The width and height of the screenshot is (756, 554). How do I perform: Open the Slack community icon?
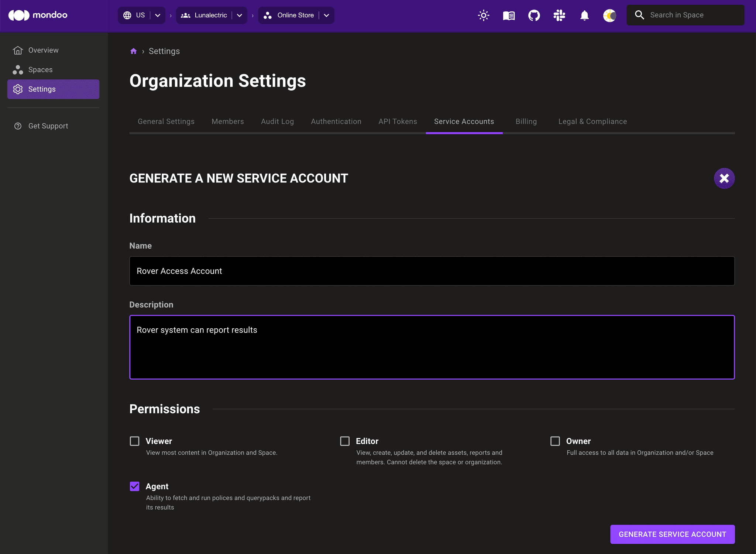click(559, 15)
